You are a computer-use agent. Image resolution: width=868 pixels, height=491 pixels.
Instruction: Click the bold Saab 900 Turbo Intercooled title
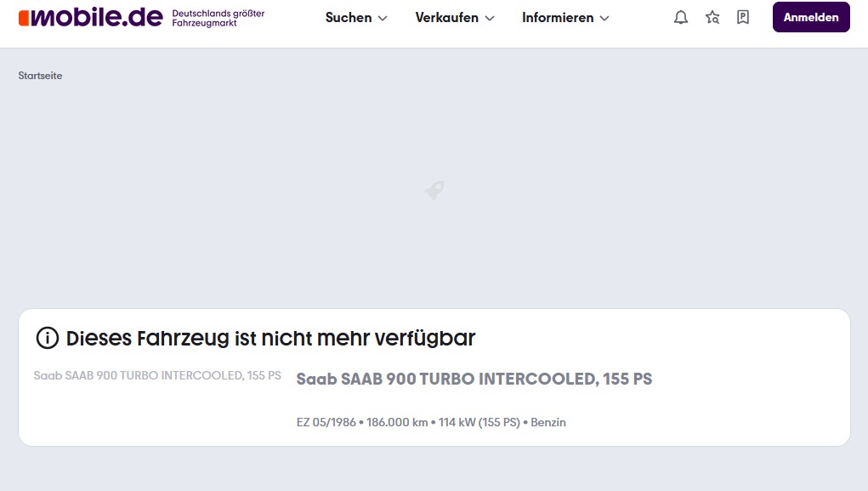pyautogui.click(x=474, y=379)
